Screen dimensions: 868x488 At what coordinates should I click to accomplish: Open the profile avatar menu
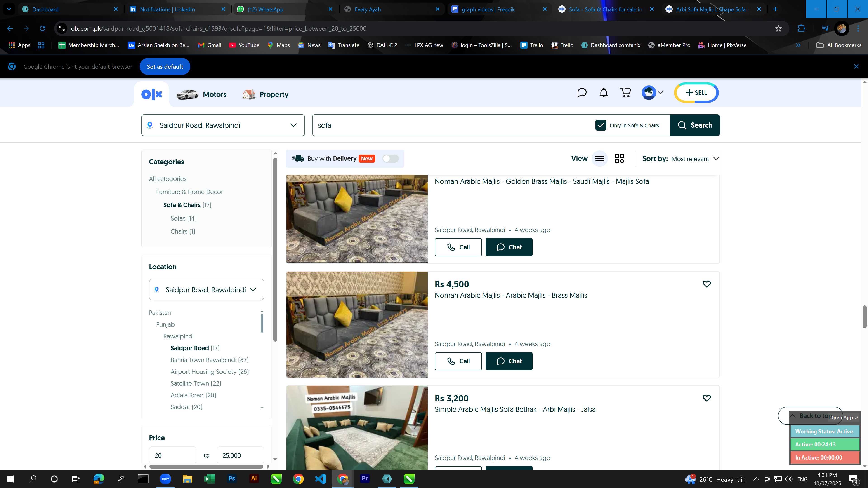[653, 93]
